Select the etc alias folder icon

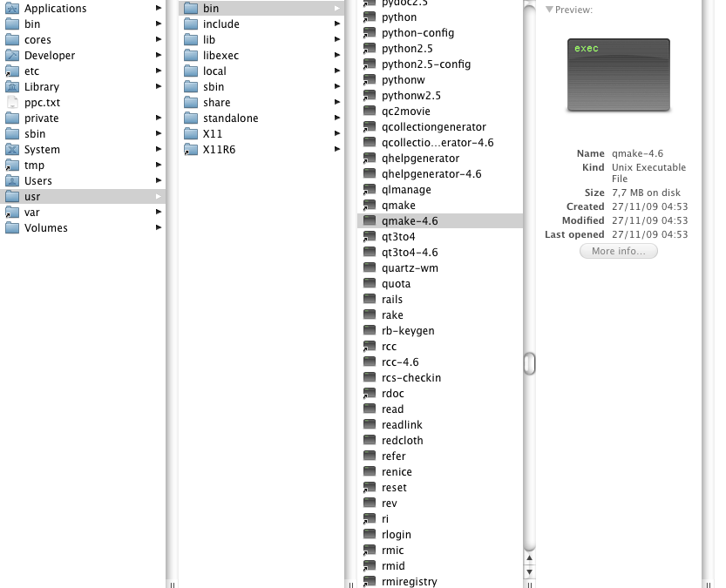click(x=12, y=71)
